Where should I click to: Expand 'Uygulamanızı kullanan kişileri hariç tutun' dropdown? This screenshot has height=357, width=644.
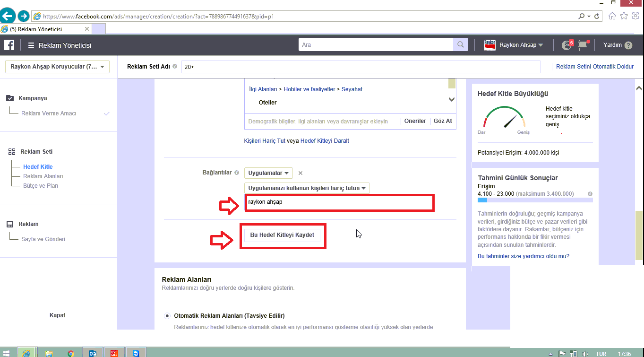(x=307, y=188)
